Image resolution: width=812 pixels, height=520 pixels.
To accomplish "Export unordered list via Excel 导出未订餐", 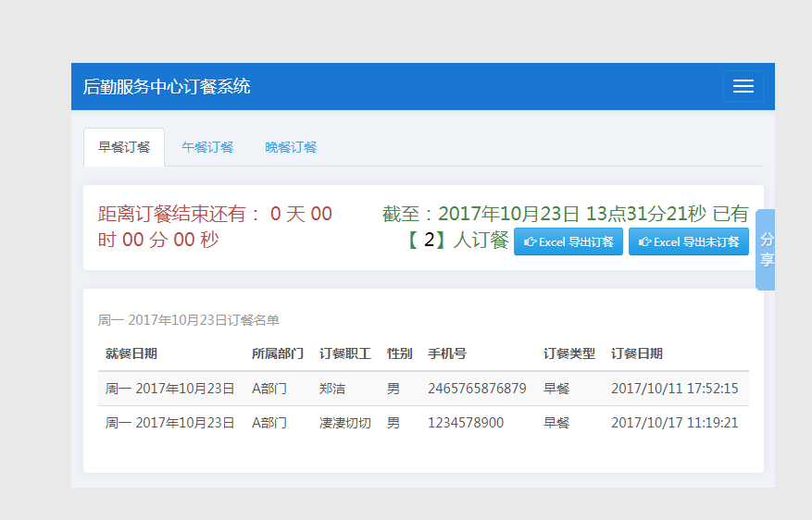I will tap(688, 241).
